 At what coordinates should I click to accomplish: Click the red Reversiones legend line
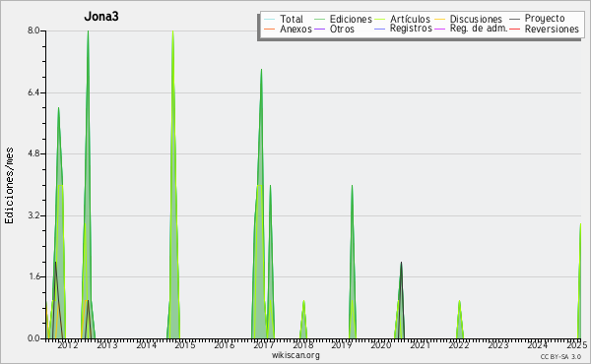click(514, 29)
